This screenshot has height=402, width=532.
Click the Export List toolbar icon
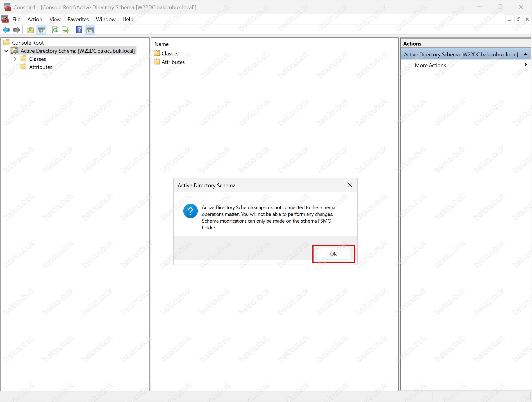65,30
